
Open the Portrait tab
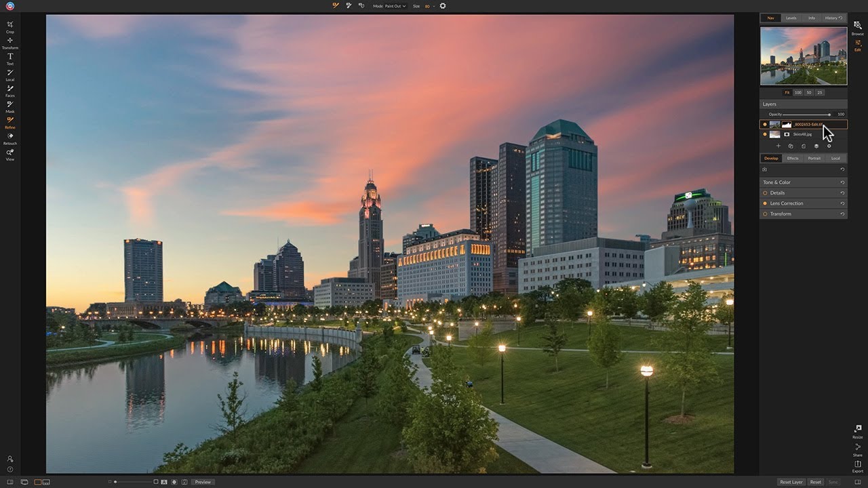pyautogui.click(x=814, y=158)
